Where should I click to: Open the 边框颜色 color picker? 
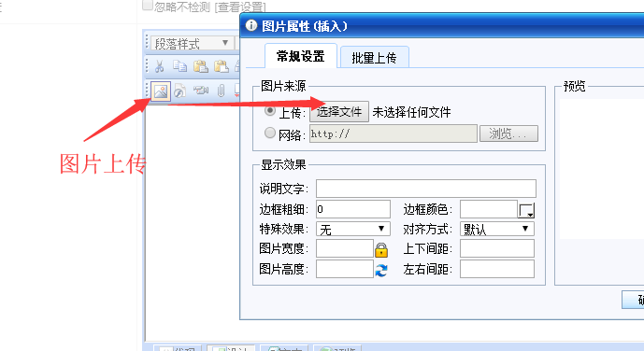point(525,210)
